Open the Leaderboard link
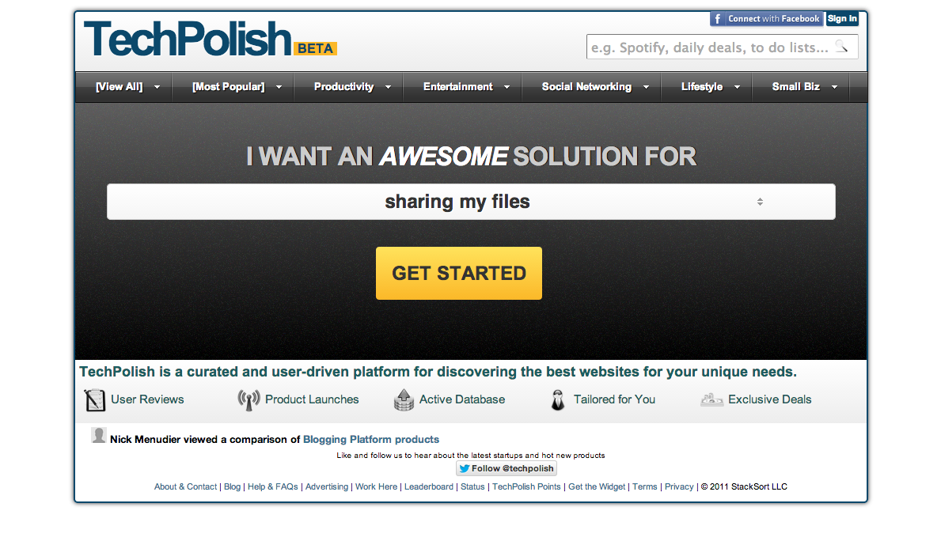This screenshot has width=941, height=560. (x=429, y=487)
